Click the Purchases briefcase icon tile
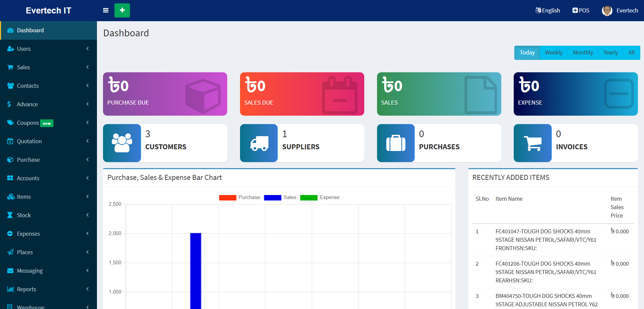This screenshot has width=644, height=309. click(x=396, y=143)
